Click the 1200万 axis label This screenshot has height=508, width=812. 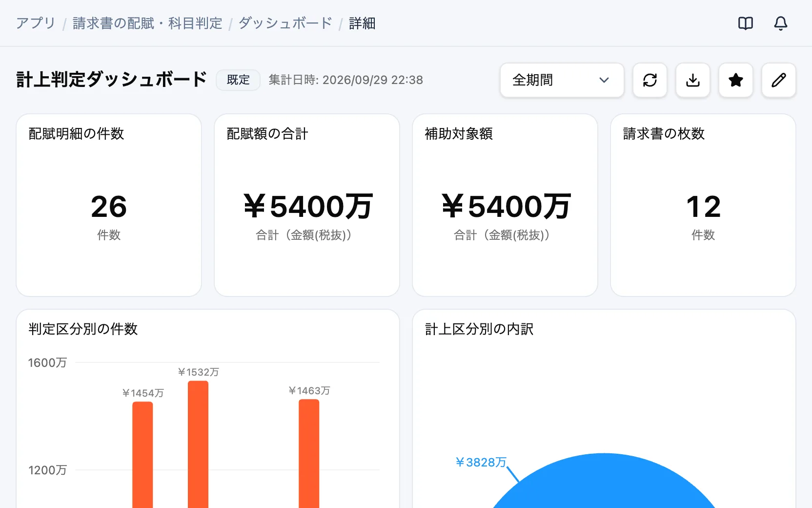[x=47, y=470]
